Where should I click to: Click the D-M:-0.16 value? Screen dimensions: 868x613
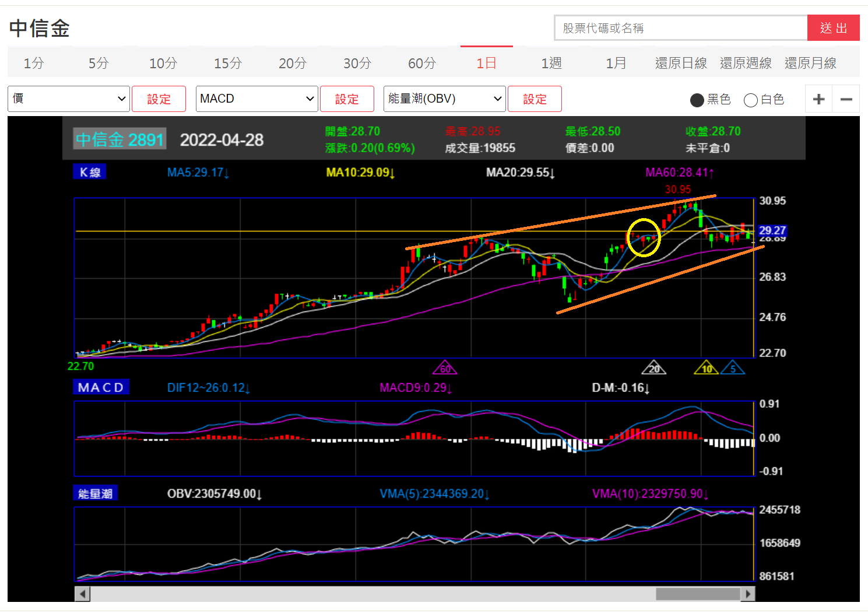tap(620, 388)
